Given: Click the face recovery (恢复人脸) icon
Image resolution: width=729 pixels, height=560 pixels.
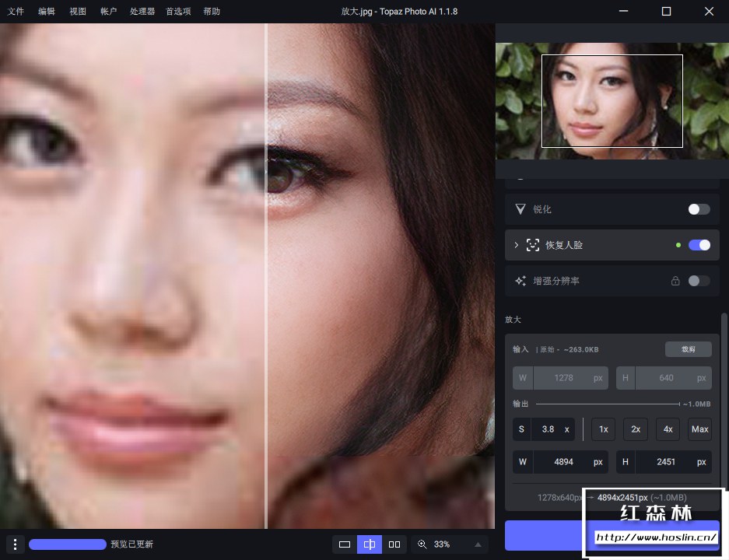Looking at the screenshot, I should pyautogui.click(x=533, y=245).
